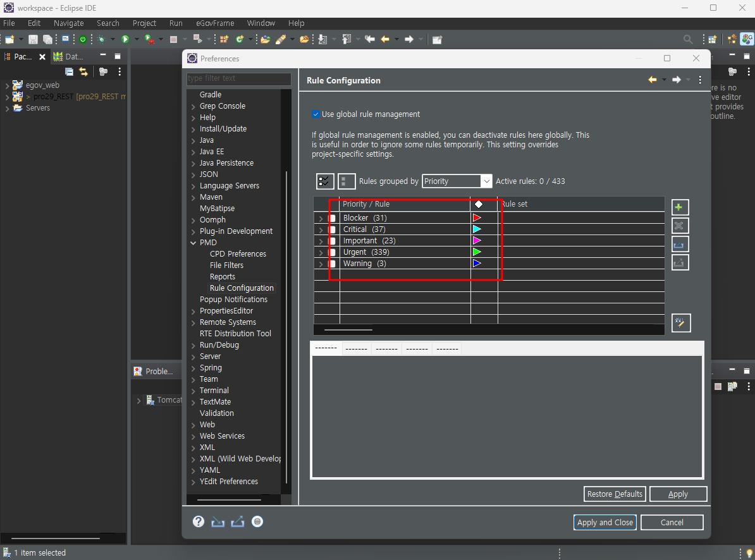
Task: Click the green plus add rule button
Action: point(679,207)
